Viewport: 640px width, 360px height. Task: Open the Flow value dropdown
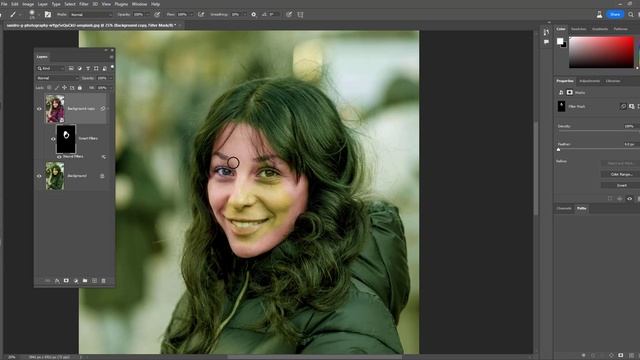click(191, 14)
